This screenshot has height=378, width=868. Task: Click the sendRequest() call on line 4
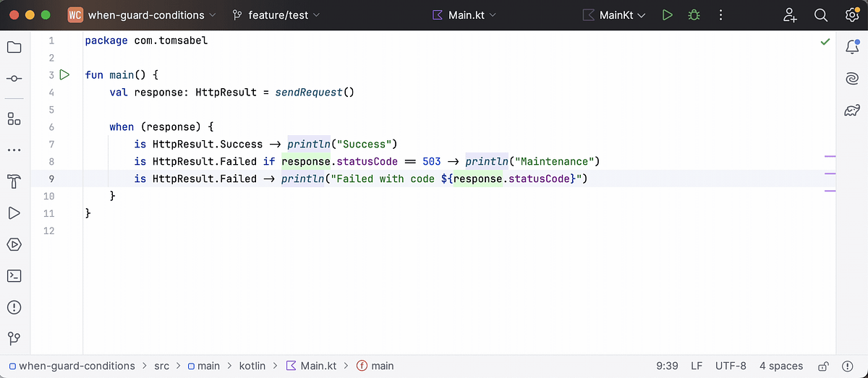(315, 93)
